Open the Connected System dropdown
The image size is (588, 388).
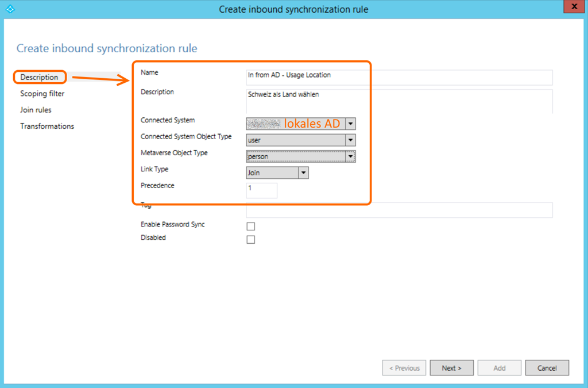tap(350, 124)
